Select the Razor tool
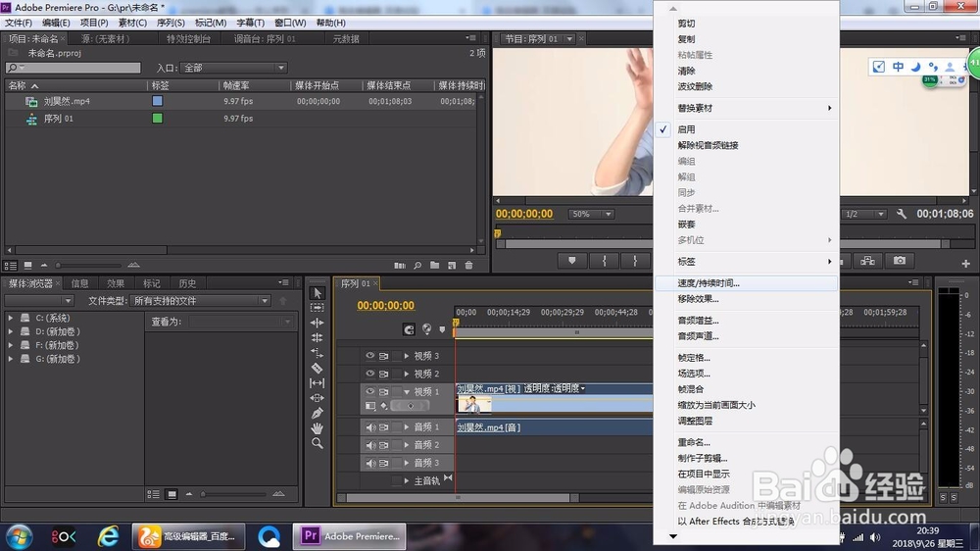This screenshot has width=980, height=551. 317,368
